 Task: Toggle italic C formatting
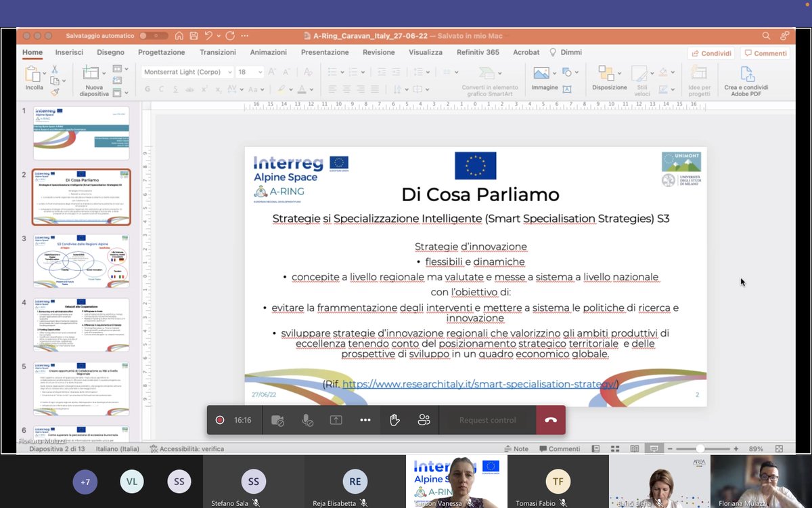[162, 89]
